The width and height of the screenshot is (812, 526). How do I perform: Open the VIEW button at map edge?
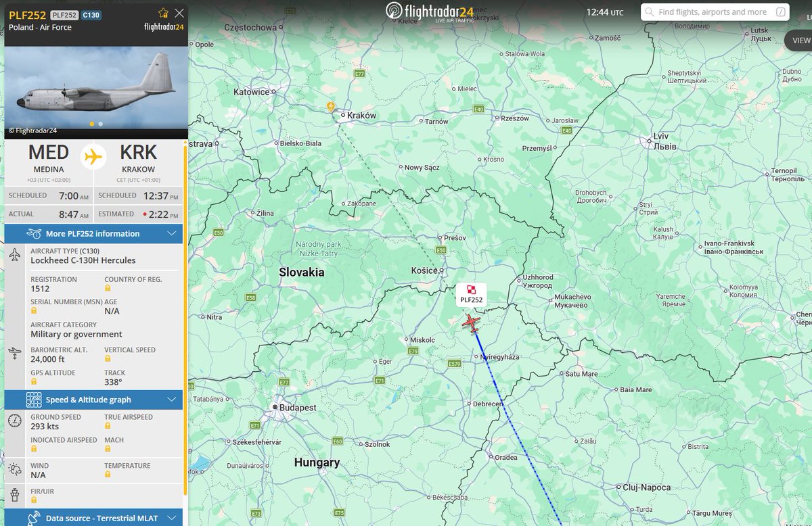pyautogui.click(x=798, y=41)
